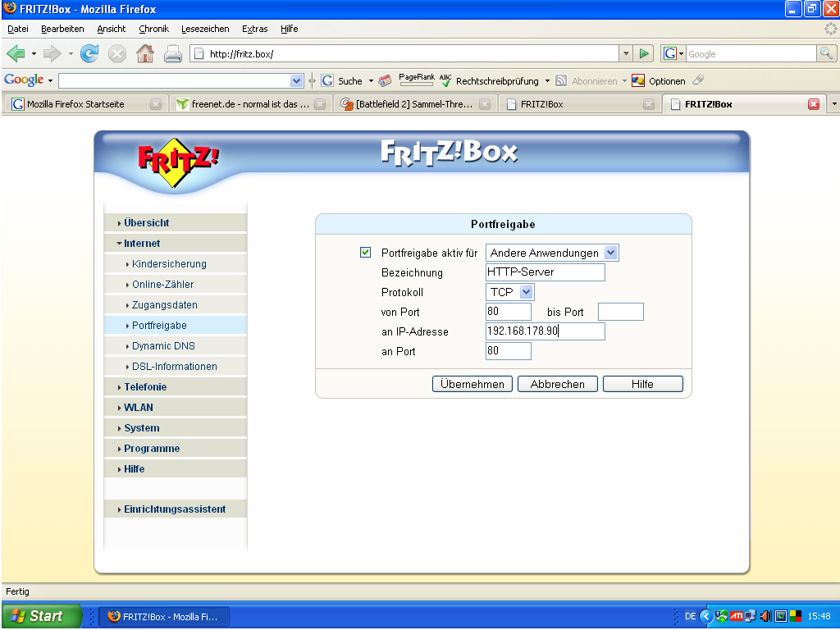
Task: Open the DSL-Informationen link
Action: click(175, 367)
